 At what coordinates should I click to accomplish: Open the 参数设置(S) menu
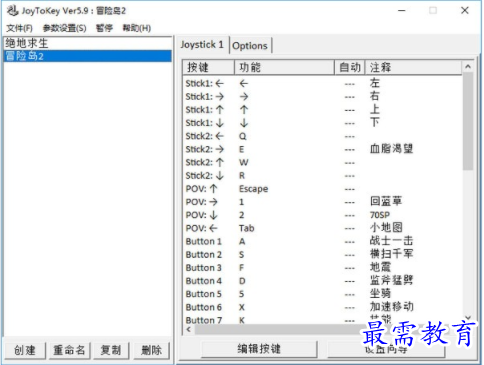[x=64, y=28]
